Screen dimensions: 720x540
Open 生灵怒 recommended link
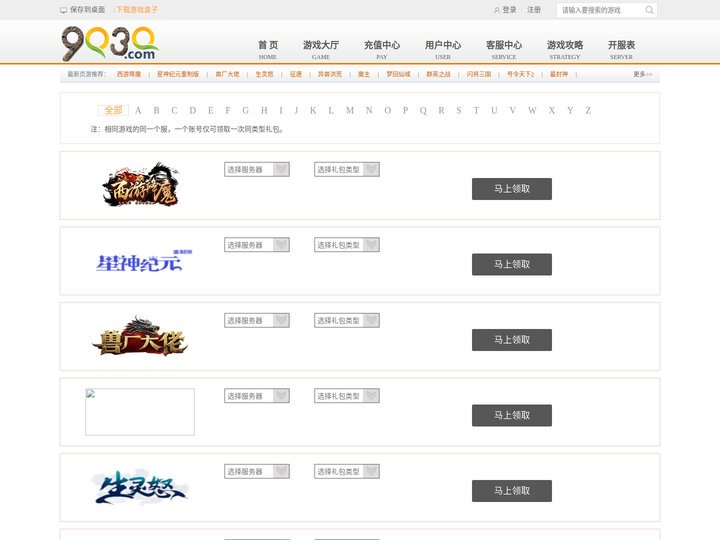point(264,74)
